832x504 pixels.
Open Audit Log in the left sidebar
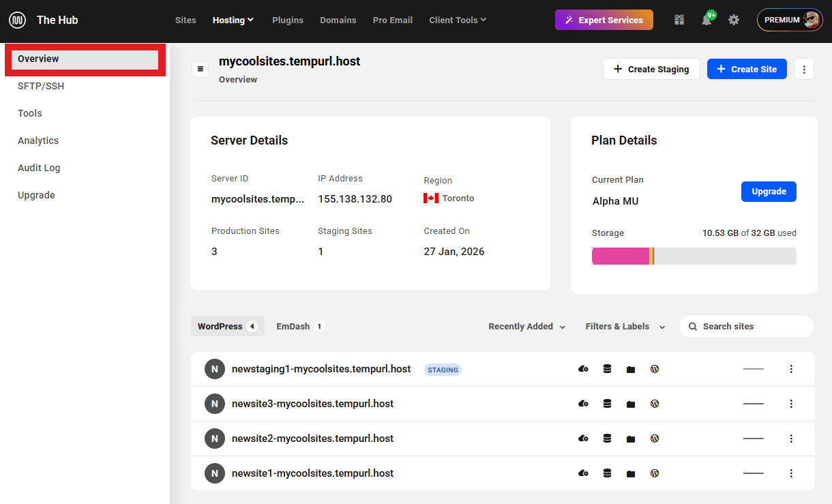tap(39, 168)
